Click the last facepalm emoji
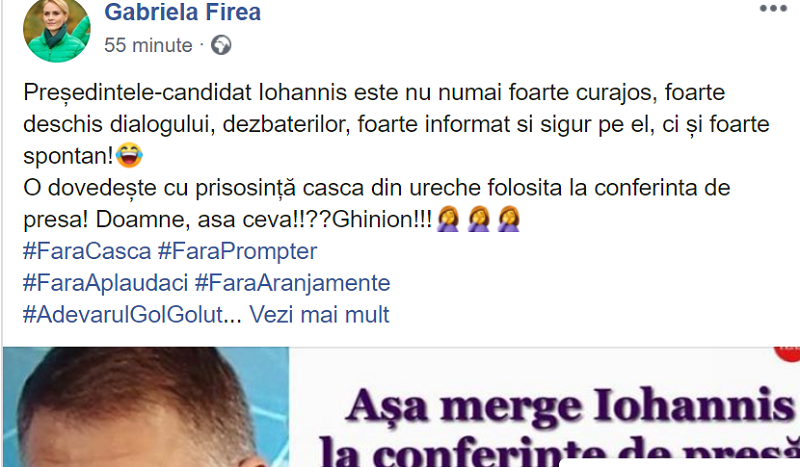800x467 pixels. click(x=509, y=219)
